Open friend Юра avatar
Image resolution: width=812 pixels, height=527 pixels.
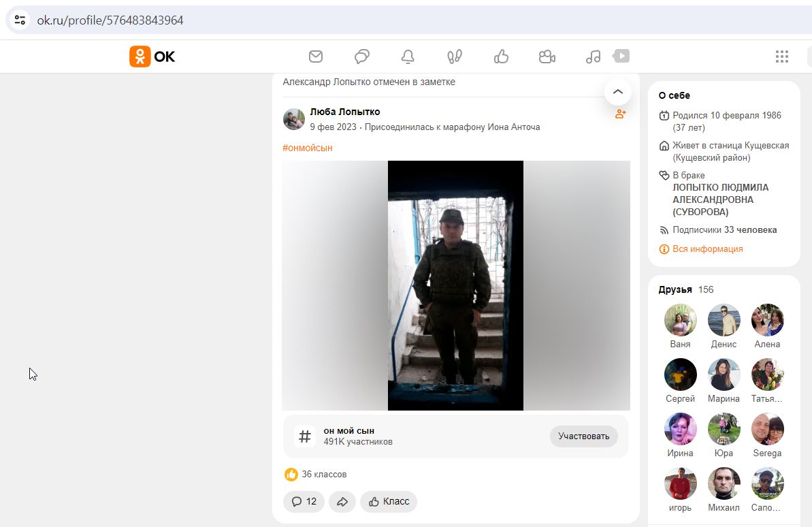pyautogui.click(x=724, y=429)
